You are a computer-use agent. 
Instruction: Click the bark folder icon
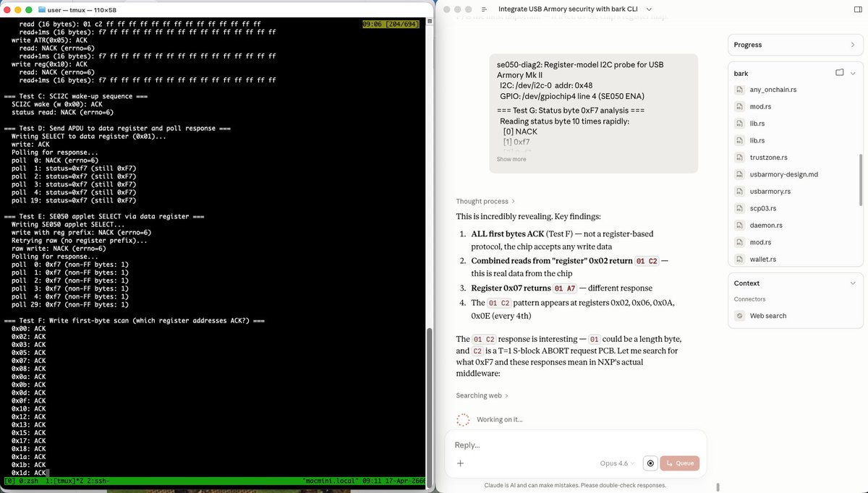pos(840,73)
